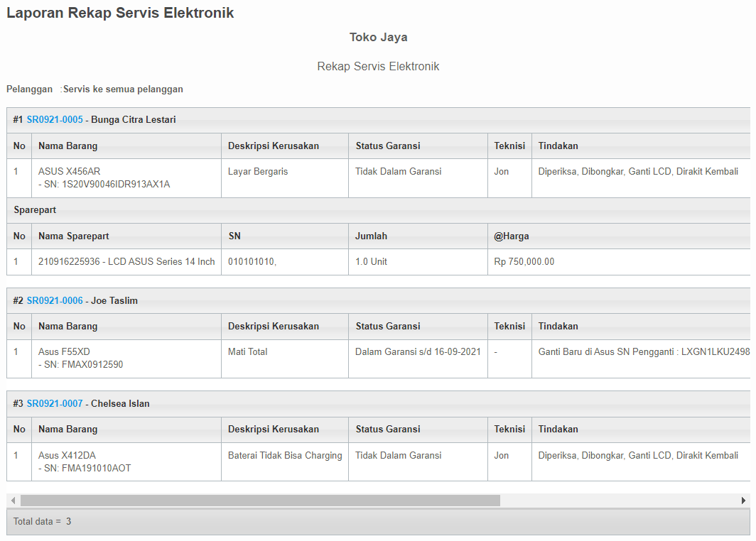This screenshot has width=756, height=541.
Task: Select Tindakan text in Asus X412DA row
Action: click(x=638, y=455)
